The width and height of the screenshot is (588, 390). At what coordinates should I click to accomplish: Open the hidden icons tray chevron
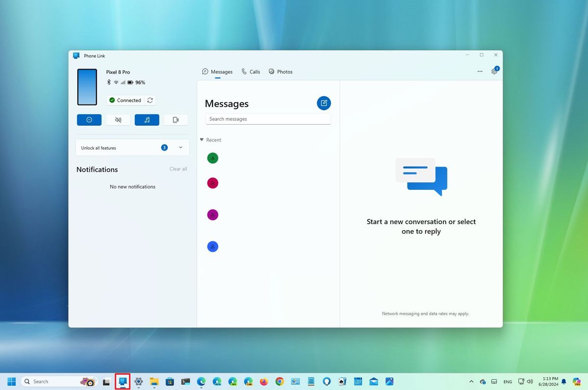click(471, 381)
